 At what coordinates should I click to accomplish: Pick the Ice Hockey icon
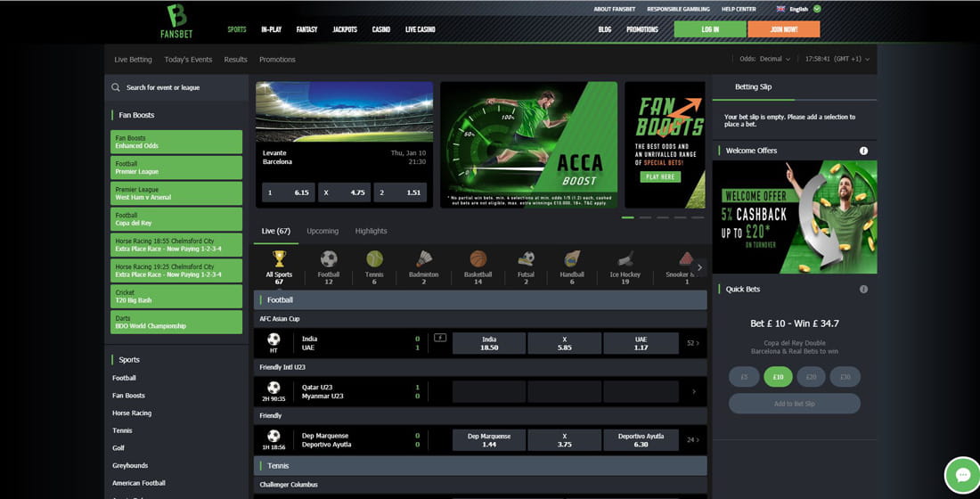click(625, 259)
